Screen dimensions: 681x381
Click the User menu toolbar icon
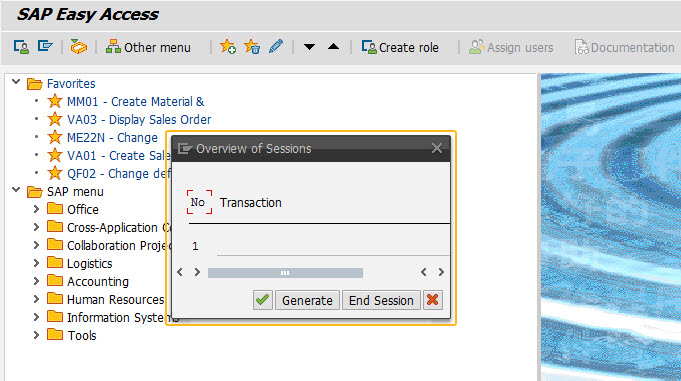[x=21, y=46]
